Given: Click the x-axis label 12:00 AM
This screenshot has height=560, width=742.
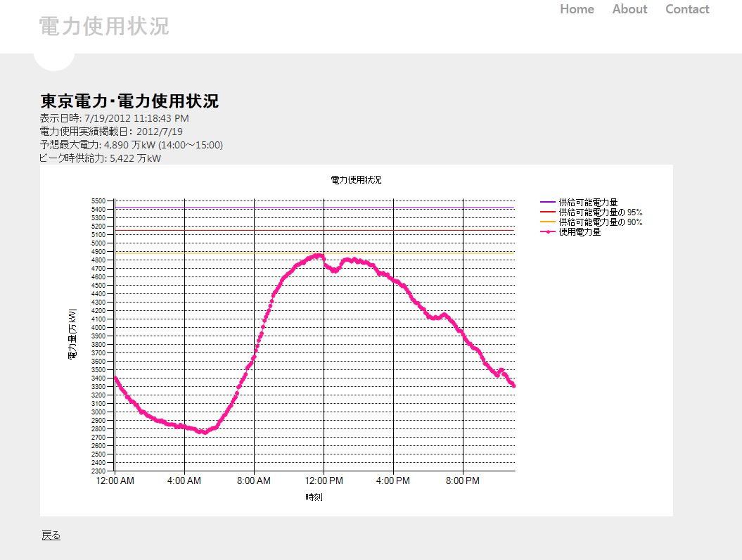Looking at the screenshot, I should [115, 481].
